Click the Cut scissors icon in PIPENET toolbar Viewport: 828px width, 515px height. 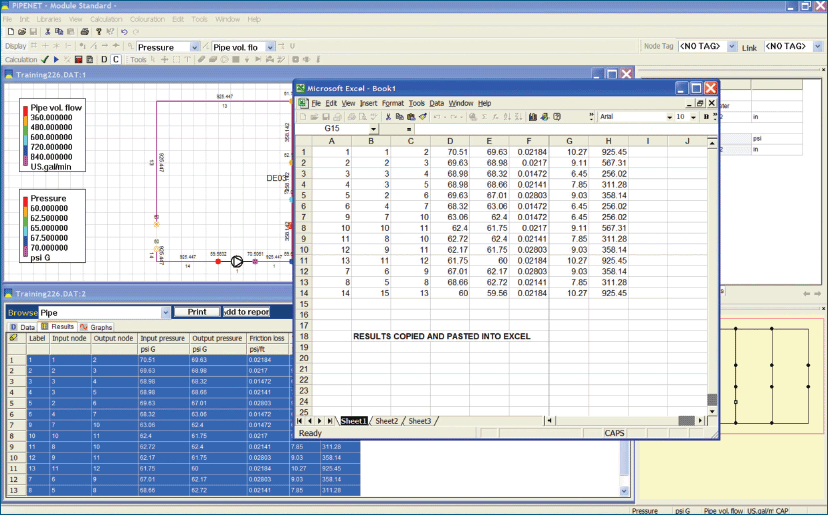(48, 32)
